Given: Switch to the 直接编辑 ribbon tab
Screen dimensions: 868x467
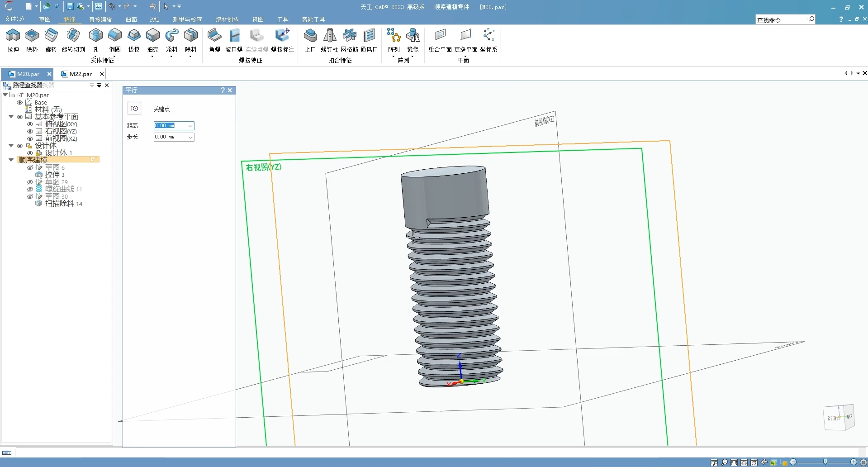Looking at the screenshot, I should [100, 19].
